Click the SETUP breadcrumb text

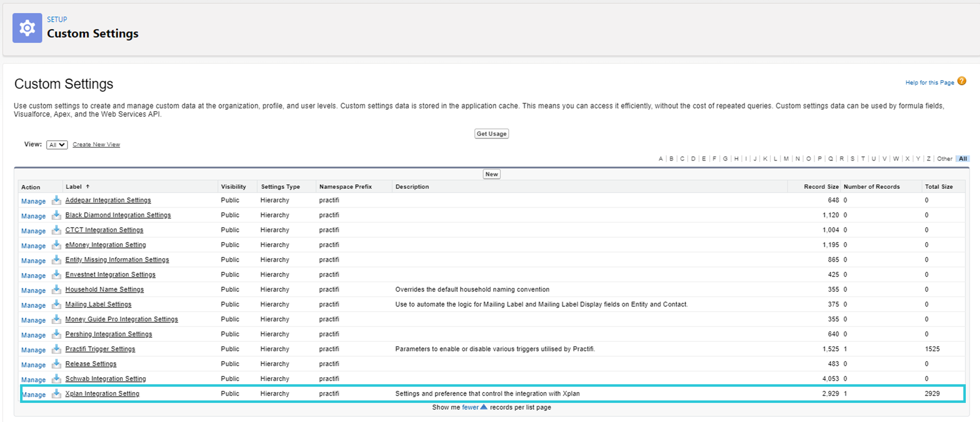(x=57, y=19)
